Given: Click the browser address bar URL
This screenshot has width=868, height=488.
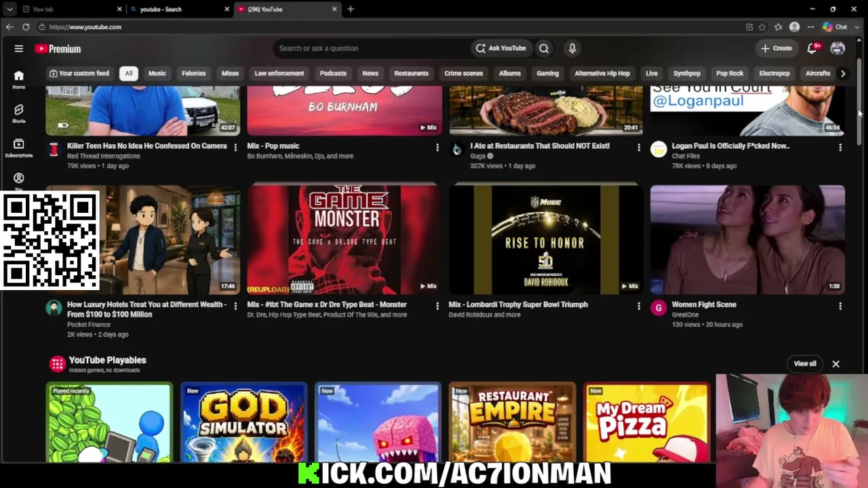Looking at the screenshot, I should (x=85, y=27).
